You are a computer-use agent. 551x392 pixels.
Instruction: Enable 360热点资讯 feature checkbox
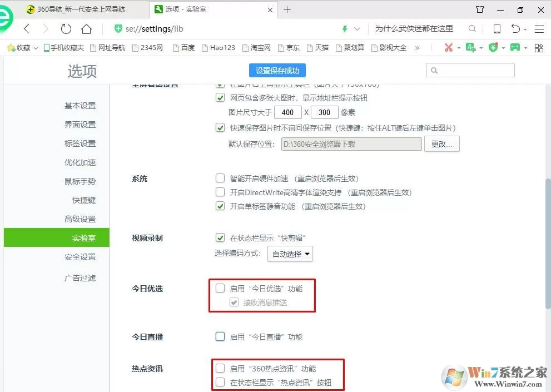pyautogui.click(x=220, y=368)
